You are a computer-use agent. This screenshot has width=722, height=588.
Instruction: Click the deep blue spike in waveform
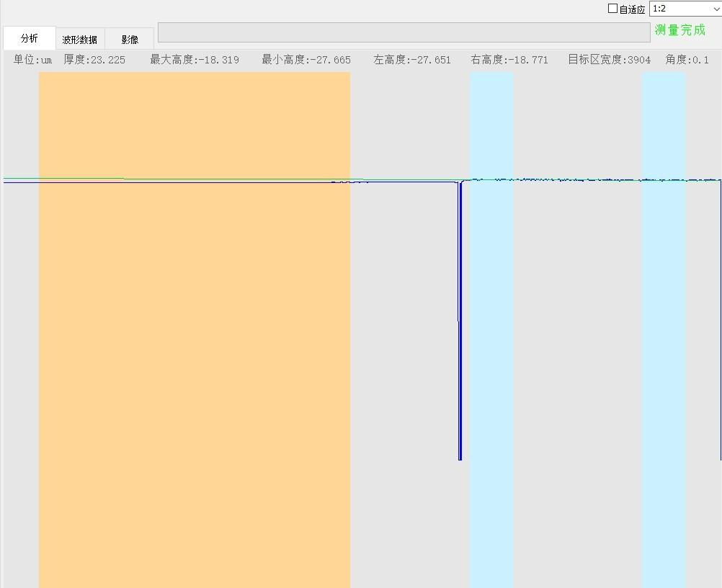click(460, 324)
